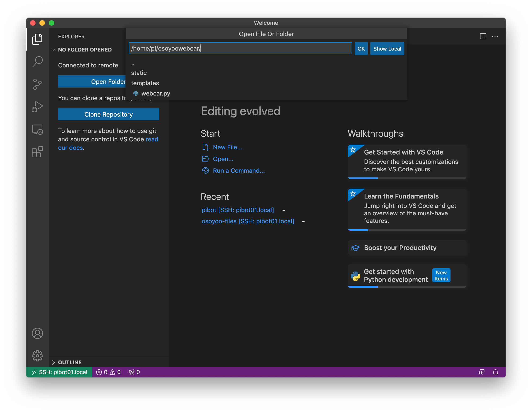The height and width of the screenshot is (412, 532).
Task: Open the Run and Debug view icon
Action: click(37, 107)
